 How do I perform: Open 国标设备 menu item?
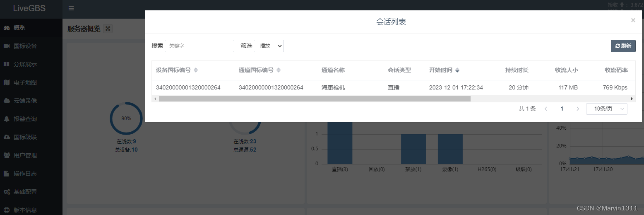click(x=31, y=46)
